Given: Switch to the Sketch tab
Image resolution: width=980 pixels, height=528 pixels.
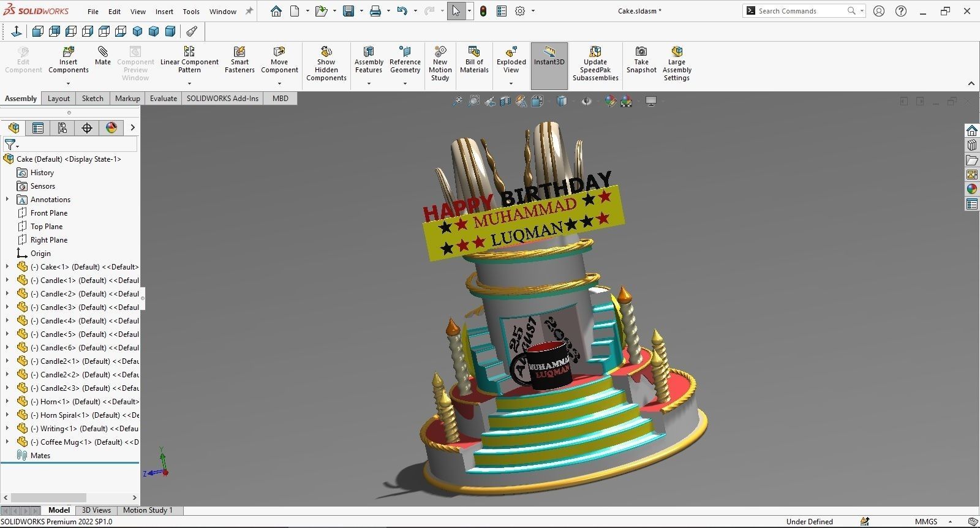Looking at the screenshot, I should click(92, 98).
